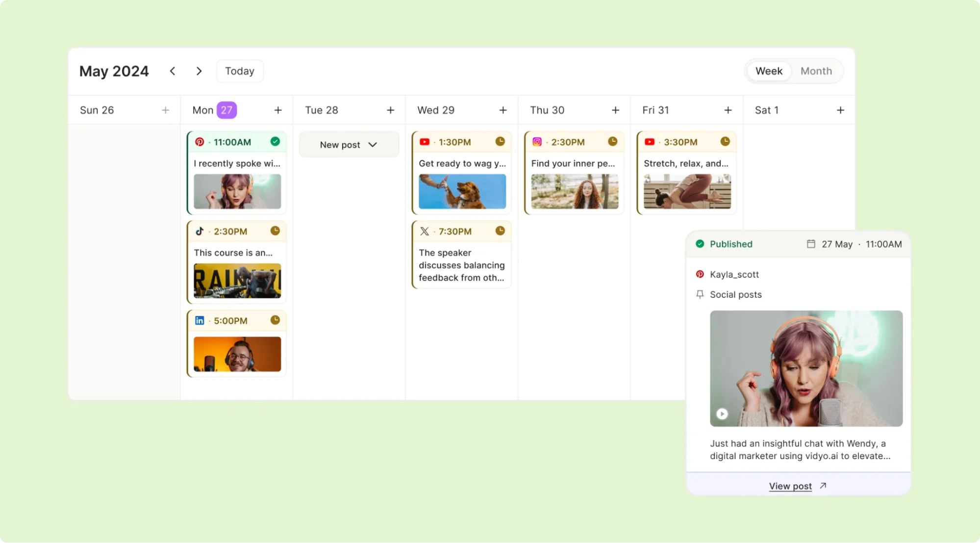The image size is (980, 543).
Task: Toggle the green checkmark on Monday Pinterest post
Action: click(x=275, y=141)
